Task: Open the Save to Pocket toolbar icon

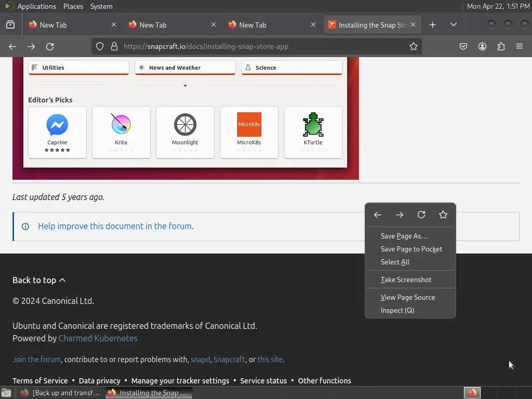Action: click(x=463, y=46)
